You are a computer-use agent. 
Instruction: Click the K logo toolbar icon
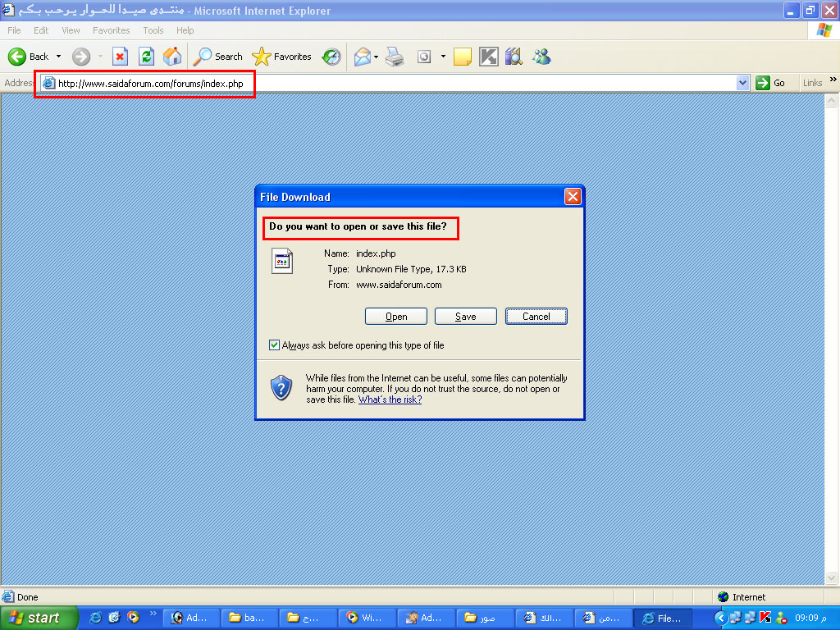[x=488, y=57]
